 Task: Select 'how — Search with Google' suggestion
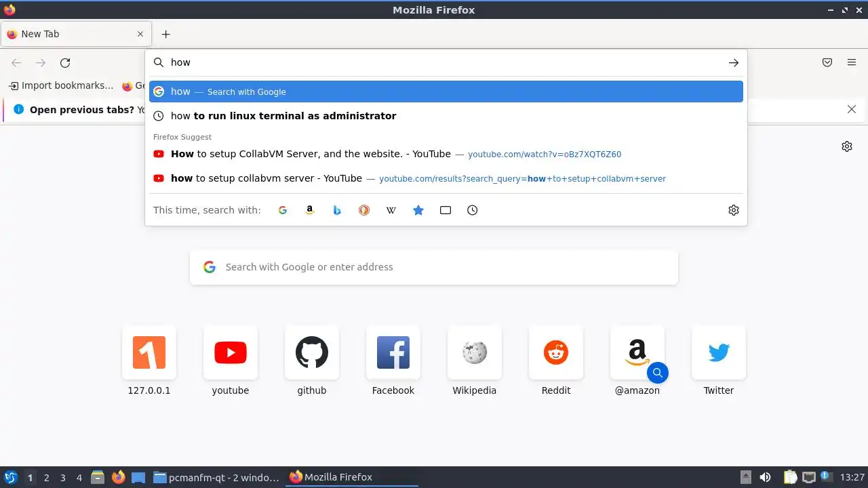446,91
